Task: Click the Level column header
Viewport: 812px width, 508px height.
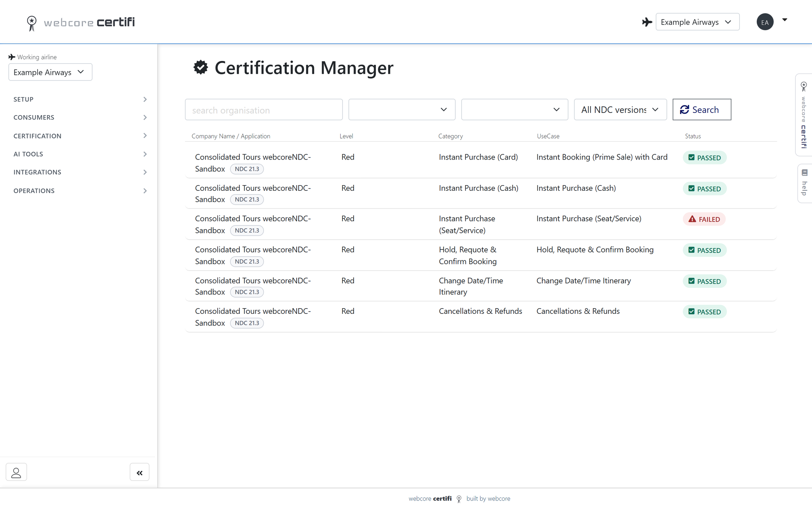Action: tap(346, 136)
